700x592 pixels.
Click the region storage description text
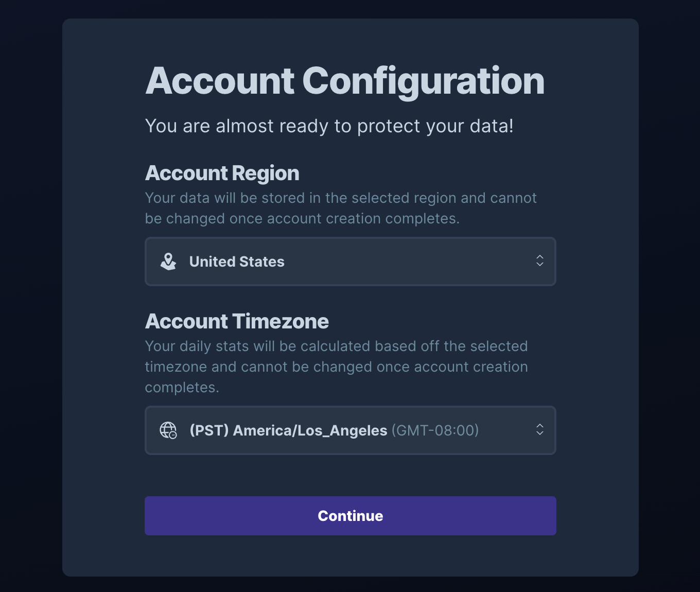[x=341, y=208]
